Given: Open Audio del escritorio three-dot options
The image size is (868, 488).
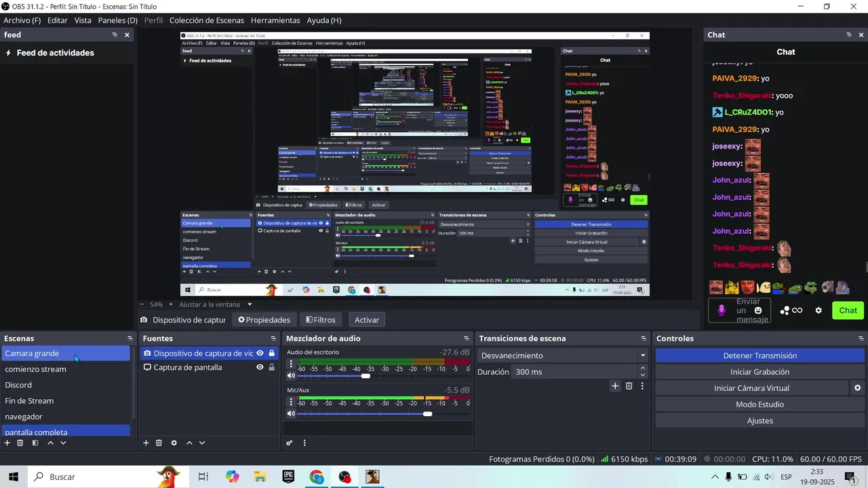Looking at the screenshot, I should tap(291, 364).
